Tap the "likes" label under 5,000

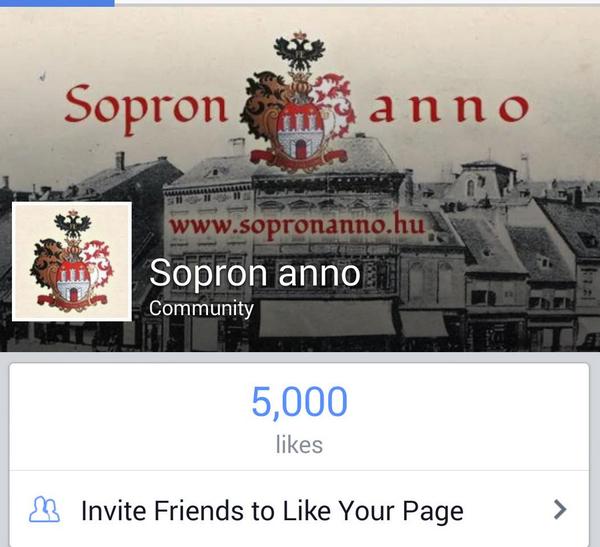pos(299,445)
